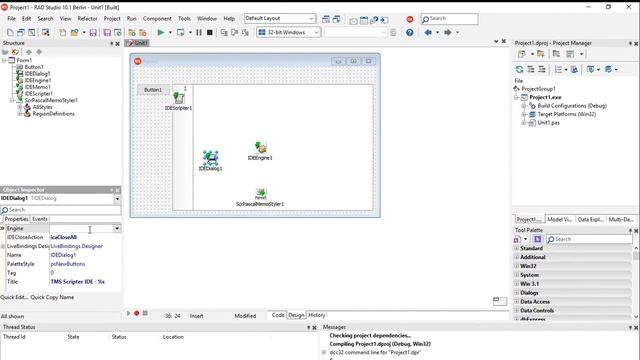The image size is (640, 360).
Task: Expand the Data Access palette category
Action: [x=516, y=302]
